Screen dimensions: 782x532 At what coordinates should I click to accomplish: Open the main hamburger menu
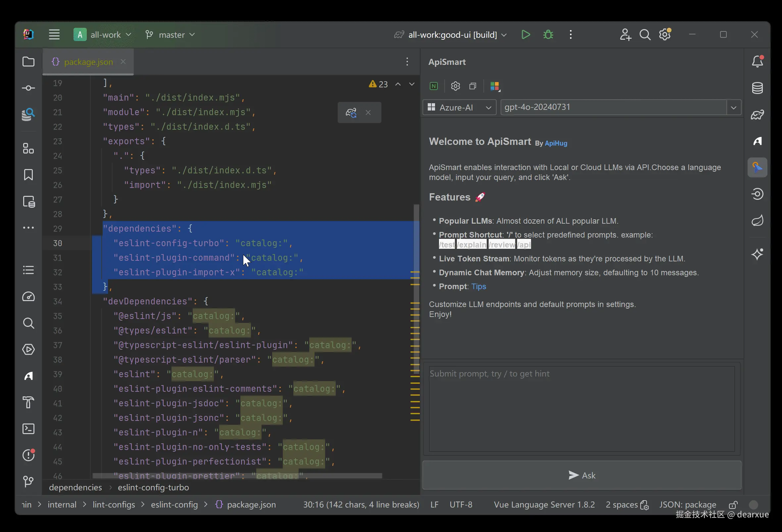[x=54, y=35]
